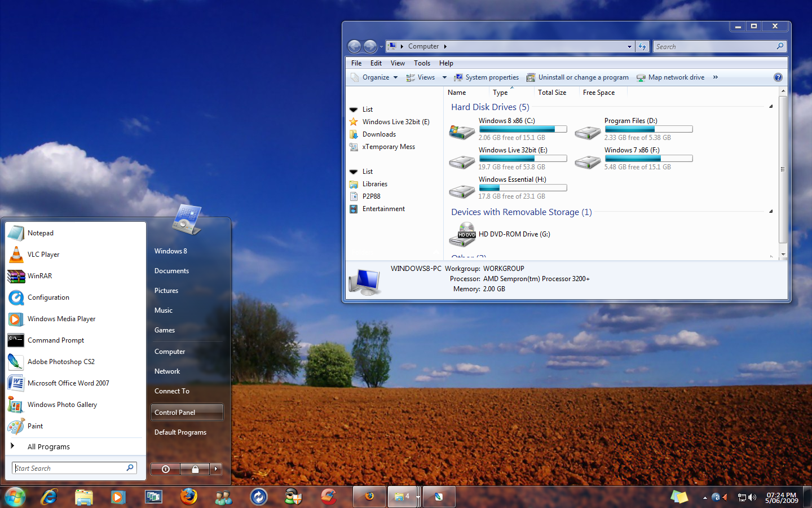Screen dimensions: 812x508
Task: Open the Tools menu
Action: click(422, 63)
